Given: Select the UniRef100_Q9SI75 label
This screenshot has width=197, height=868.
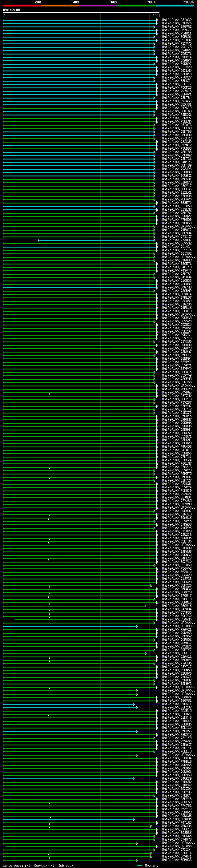Looking at the screenshot, I should pos(177,47).
